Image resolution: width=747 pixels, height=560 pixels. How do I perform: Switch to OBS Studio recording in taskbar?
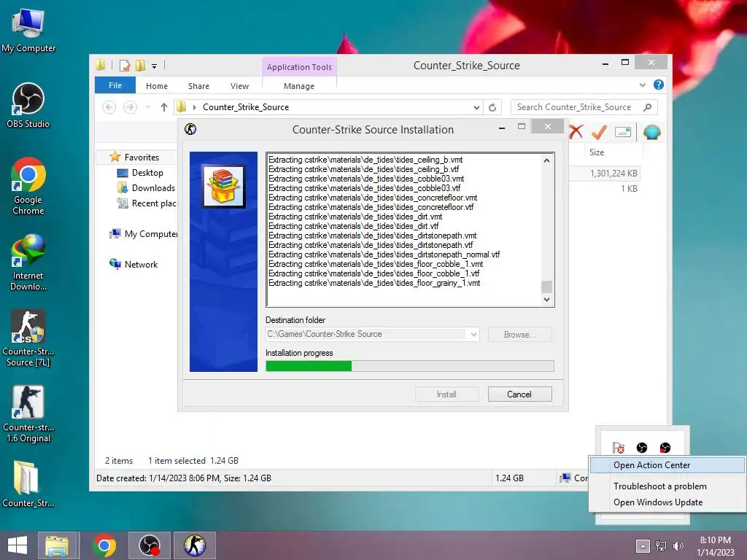tap(149, 545)
